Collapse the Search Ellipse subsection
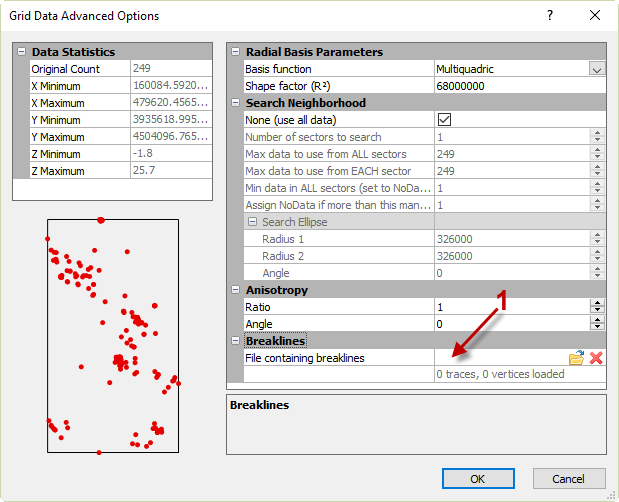The width and height of the screenshot is (619, 502). [x=252, y=222]
